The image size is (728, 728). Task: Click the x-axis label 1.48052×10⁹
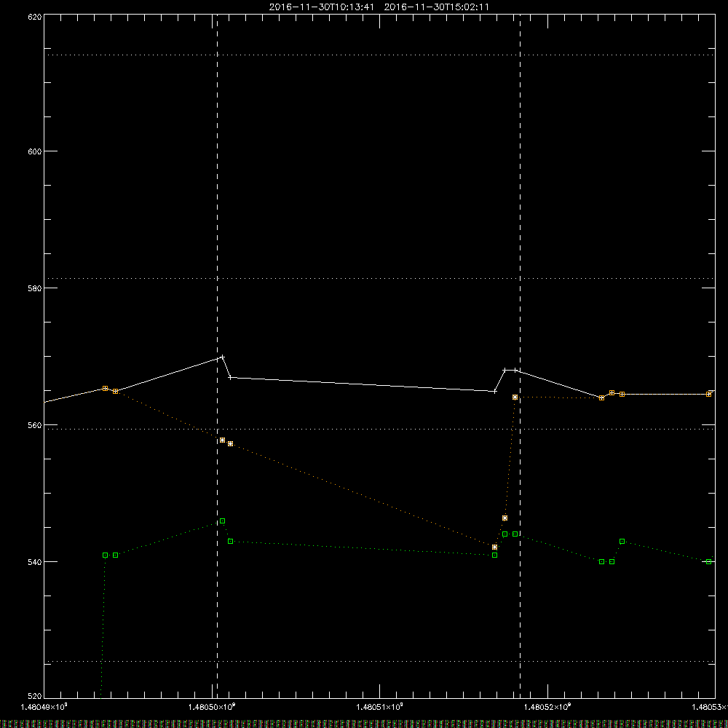click(x=547, y=707)
